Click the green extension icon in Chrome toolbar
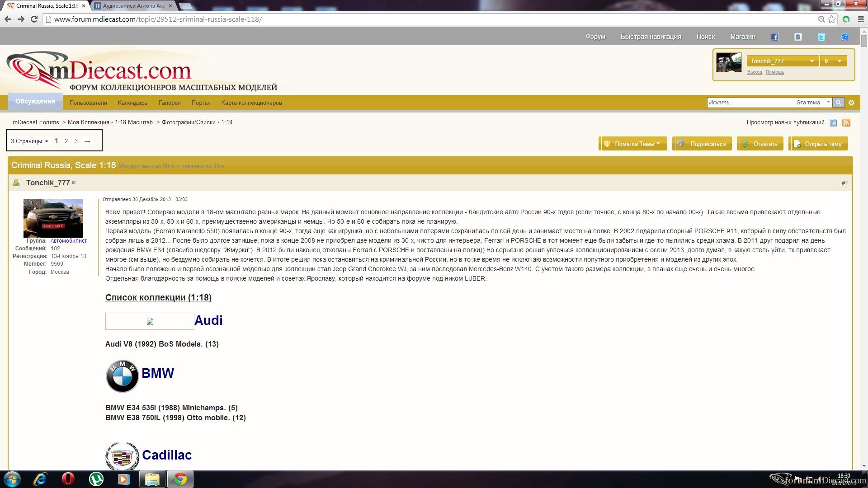This screenshot has height=488, width=868. (x=846, y=19)
